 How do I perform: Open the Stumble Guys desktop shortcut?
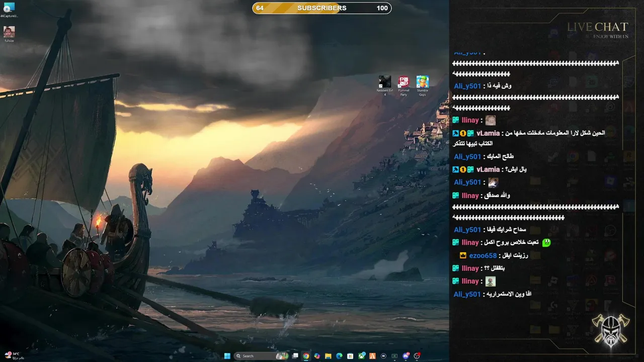click(x=422, y=85)
